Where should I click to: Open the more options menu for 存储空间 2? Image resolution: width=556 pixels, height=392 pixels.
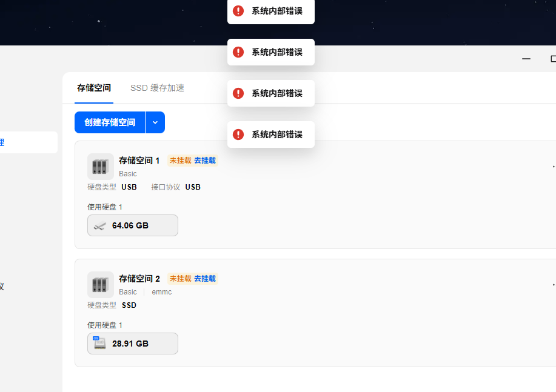pyautogui.click(x=554, y=285)
